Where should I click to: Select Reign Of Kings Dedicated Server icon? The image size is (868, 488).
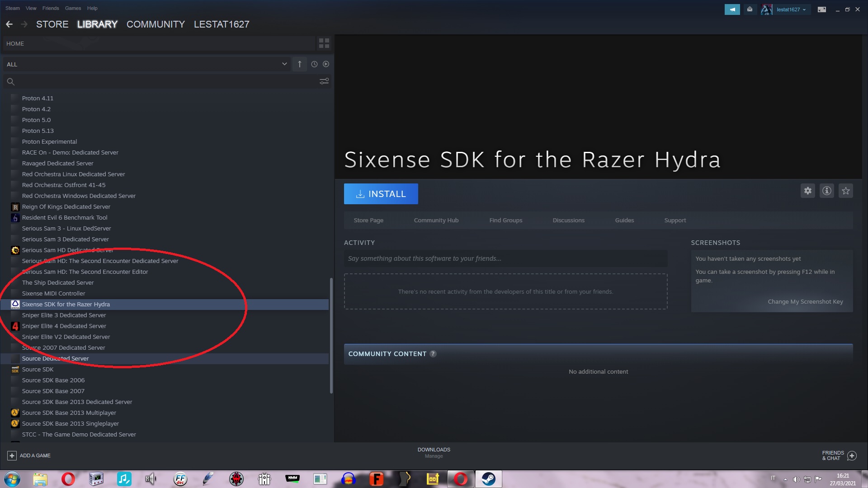[15, 207]
